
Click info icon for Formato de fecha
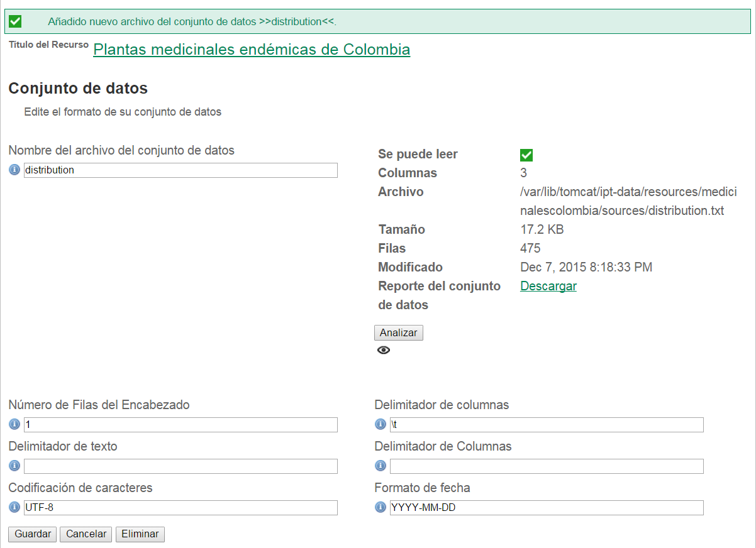coord(381,507)
